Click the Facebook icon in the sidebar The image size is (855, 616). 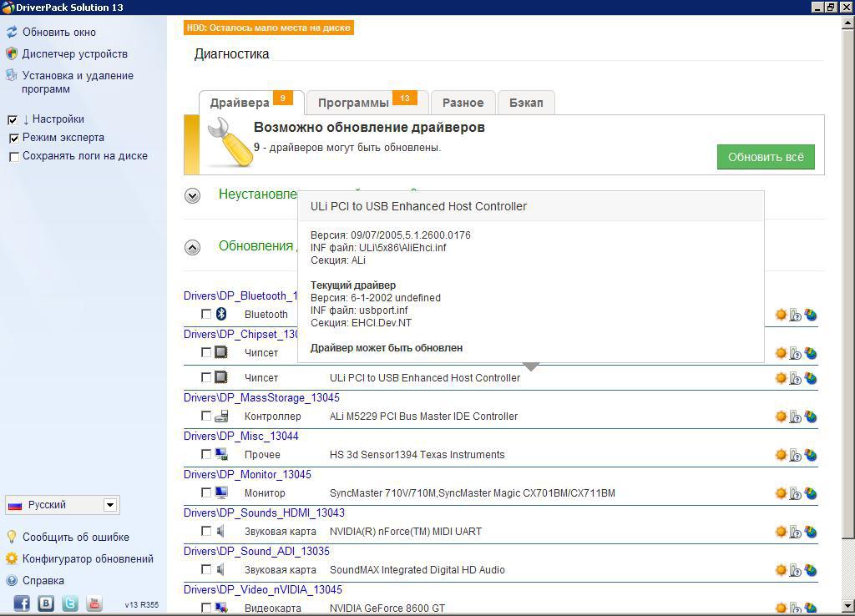coord(21,603)
